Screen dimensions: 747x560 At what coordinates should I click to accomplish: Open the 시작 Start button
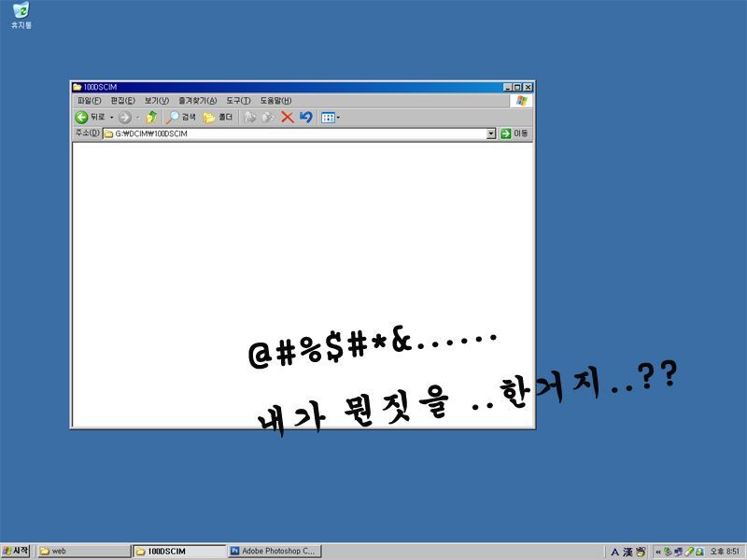point(15,552)
